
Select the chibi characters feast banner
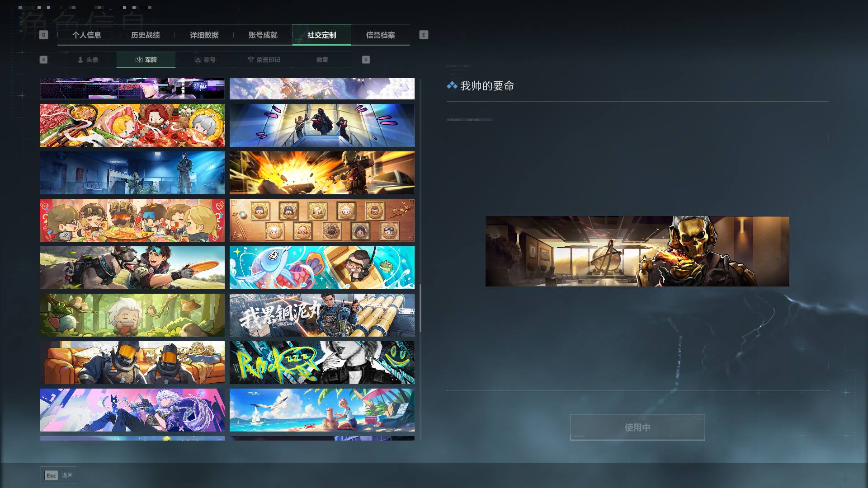pos(132,220)
